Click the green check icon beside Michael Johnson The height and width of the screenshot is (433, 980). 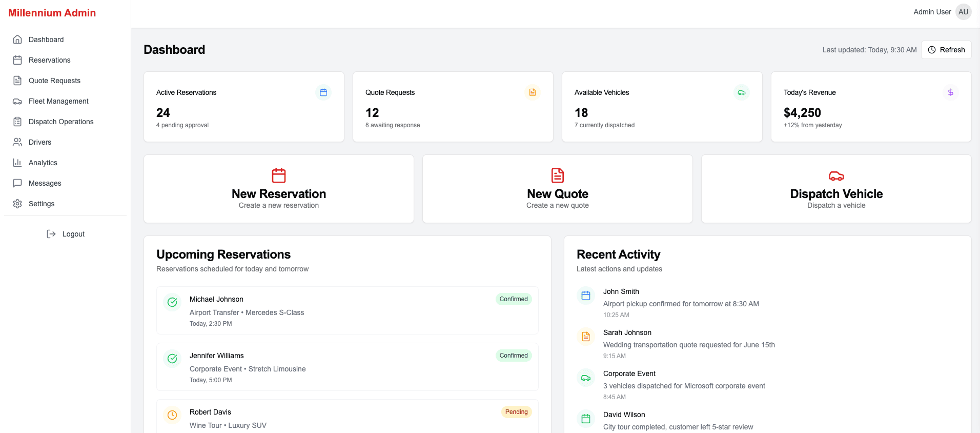pyautogui.click(x=172, y=302)
